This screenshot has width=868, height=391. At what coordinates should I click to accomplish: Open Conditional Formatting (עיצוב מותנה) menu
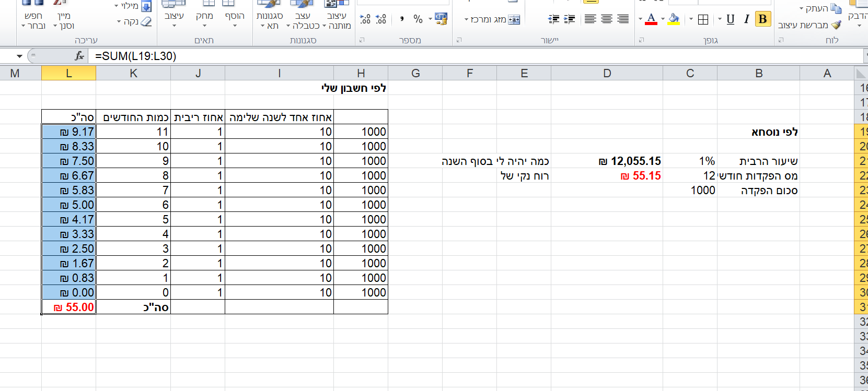[337, 15]
